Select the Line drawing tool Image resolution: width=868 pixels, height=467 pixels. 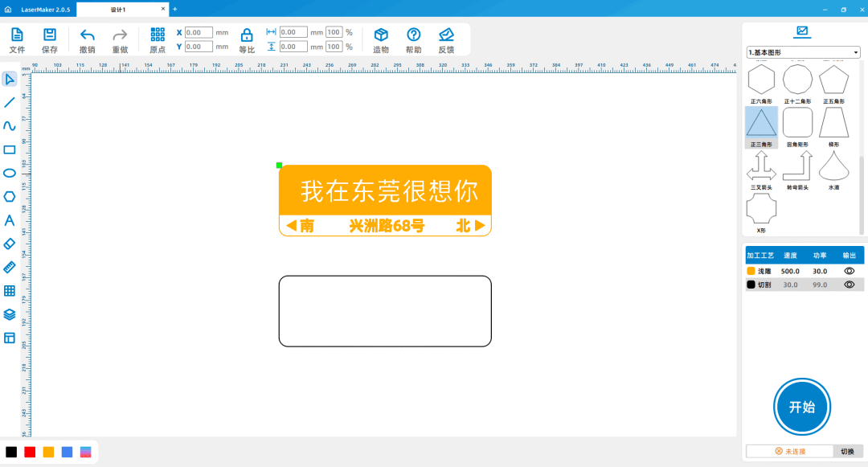pos(10,102)
